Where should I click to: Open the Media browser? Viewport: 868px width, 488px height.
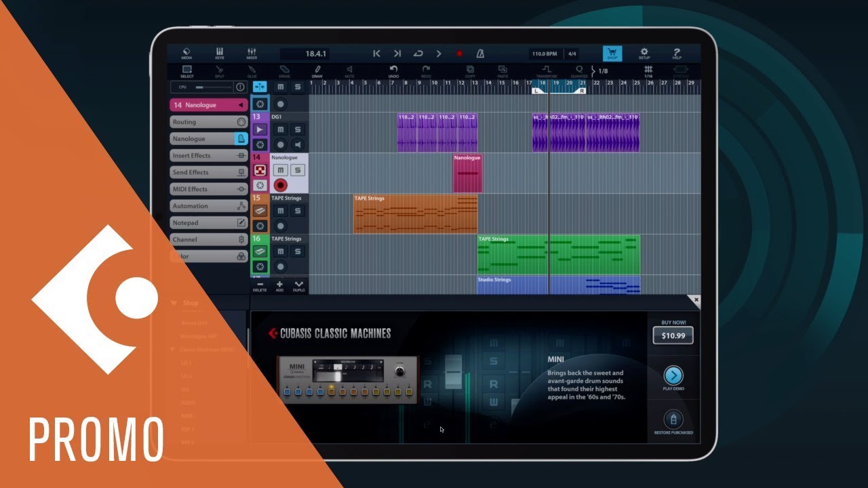pyautogui.click(x=186, y=54)
